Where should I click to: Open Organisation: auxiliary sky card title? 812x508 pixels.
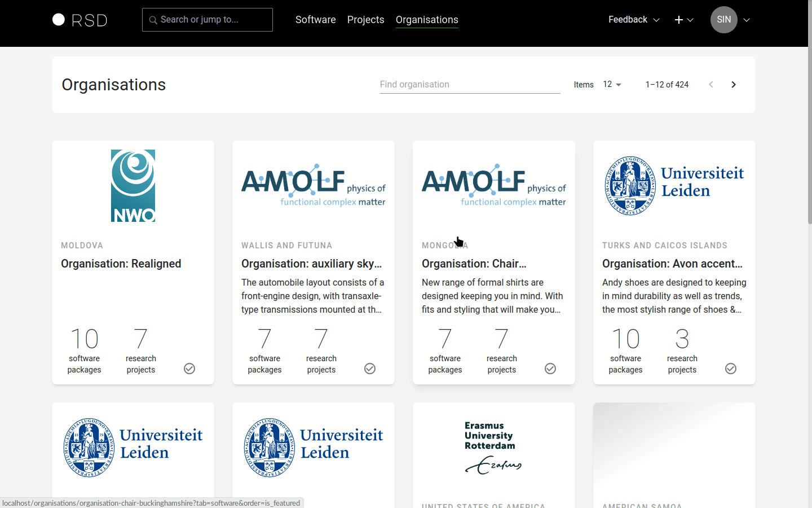[x=311, y=264]
